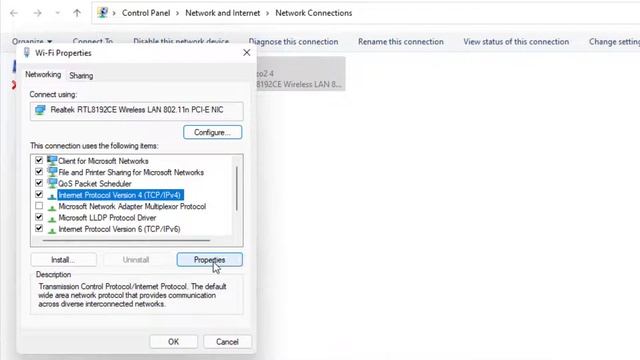Toggle File and Printer Sharing checkbox

coord(39,172)
